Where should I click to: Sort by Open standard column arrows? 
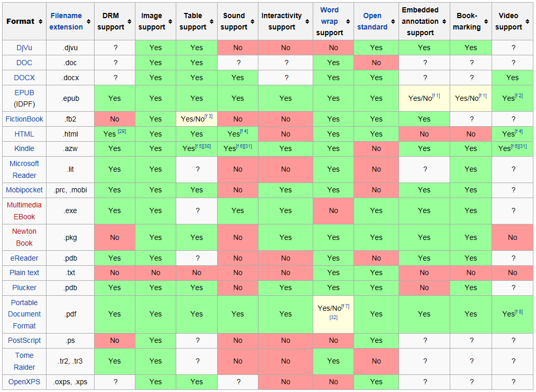coord(393,21)
